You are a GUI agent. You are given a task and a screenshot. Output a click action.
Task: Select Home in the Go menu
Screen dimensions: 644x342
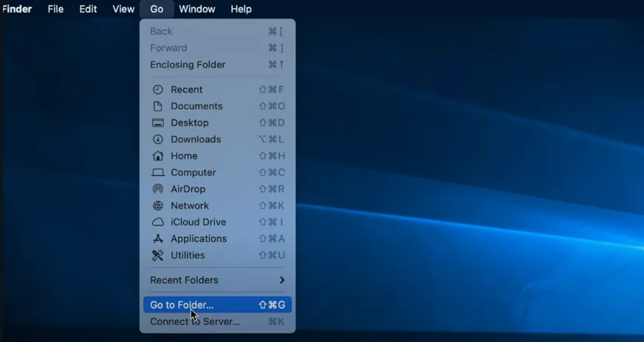click(x=217, y=156)
